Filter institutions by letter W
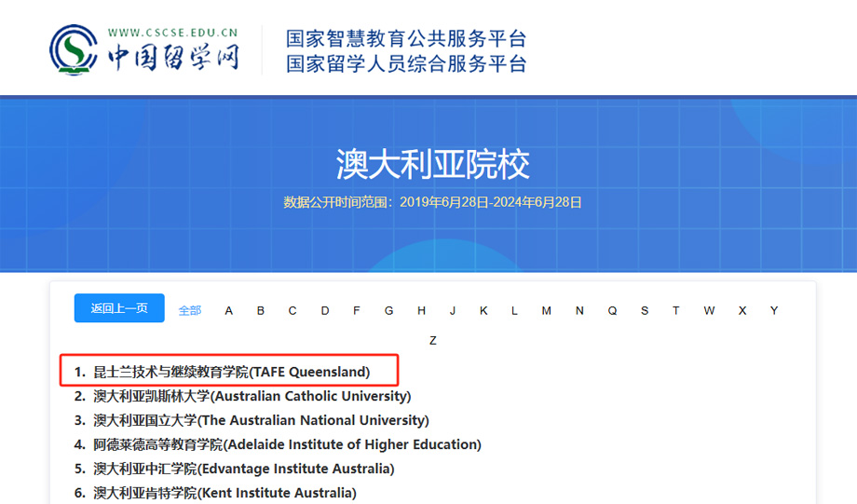Viewport: 857px width, 504px height. (709, 310)
